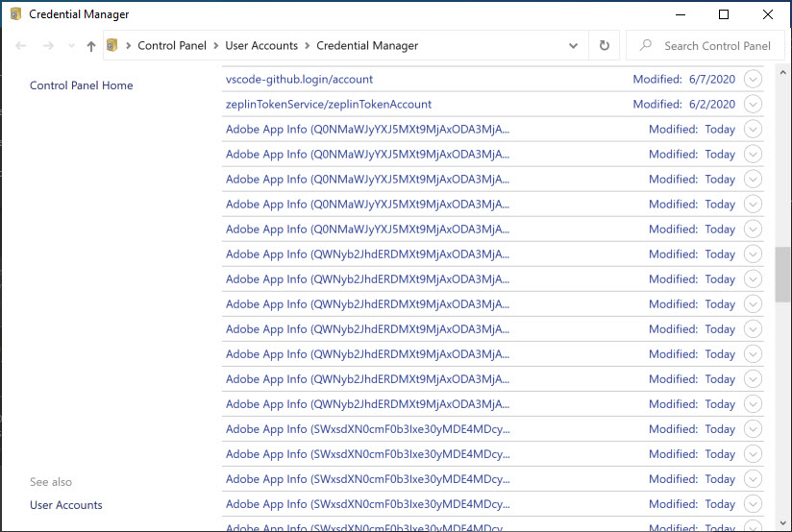Click the Credential Manager title bar icon

[x=15, y=14]
